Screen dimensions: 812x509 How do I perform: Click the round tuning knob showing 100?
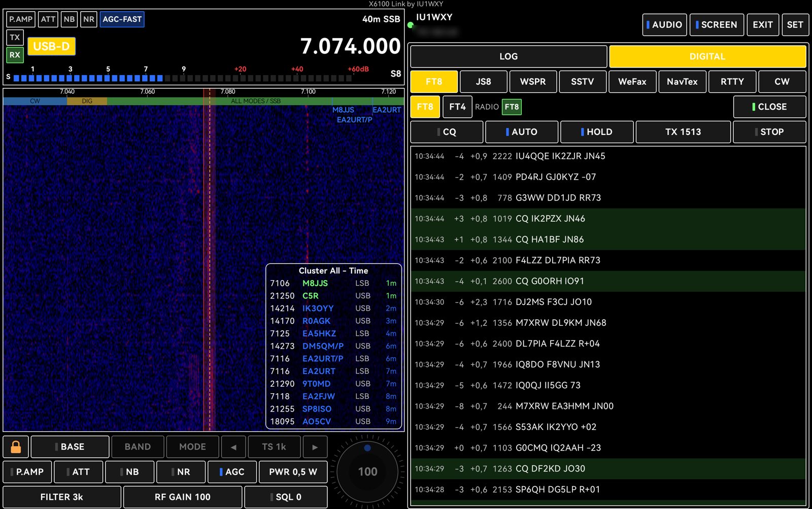coord(367,471)
